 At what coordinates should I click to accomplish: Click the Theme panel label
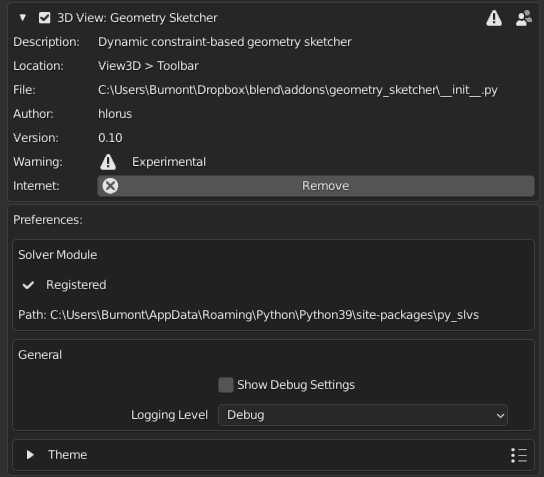(x=68, y=455)
